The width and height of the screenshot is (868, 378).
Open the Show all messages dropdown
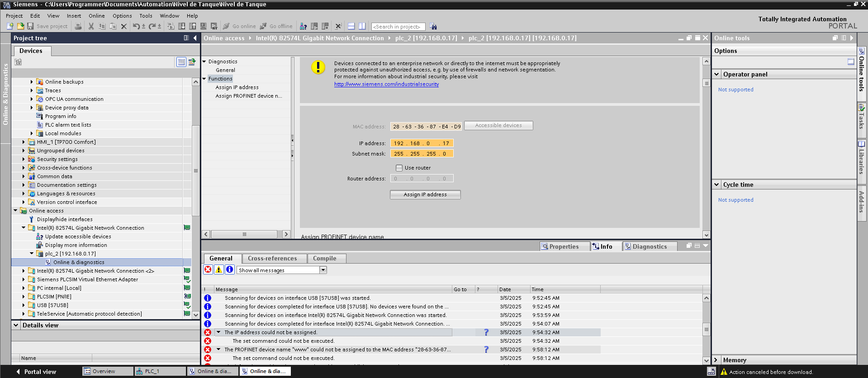coord(323,270)
